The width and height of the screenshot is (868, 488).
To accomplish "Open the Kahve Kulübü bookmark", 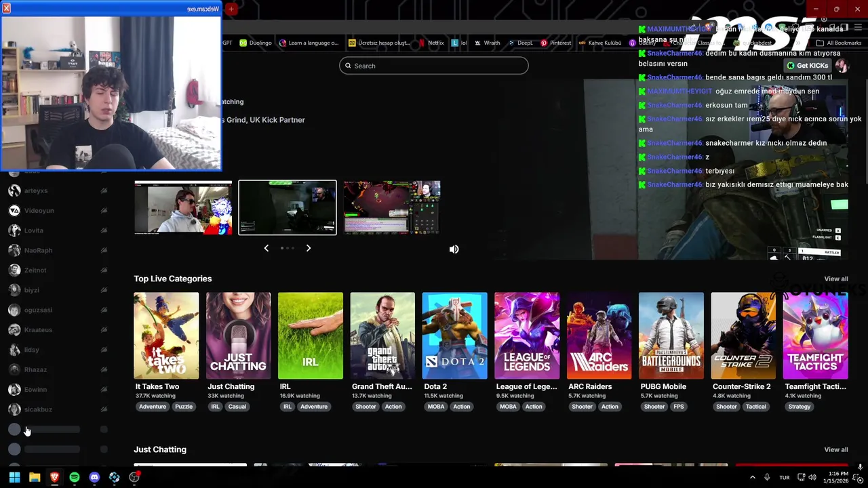I will [x=599, y=43].
